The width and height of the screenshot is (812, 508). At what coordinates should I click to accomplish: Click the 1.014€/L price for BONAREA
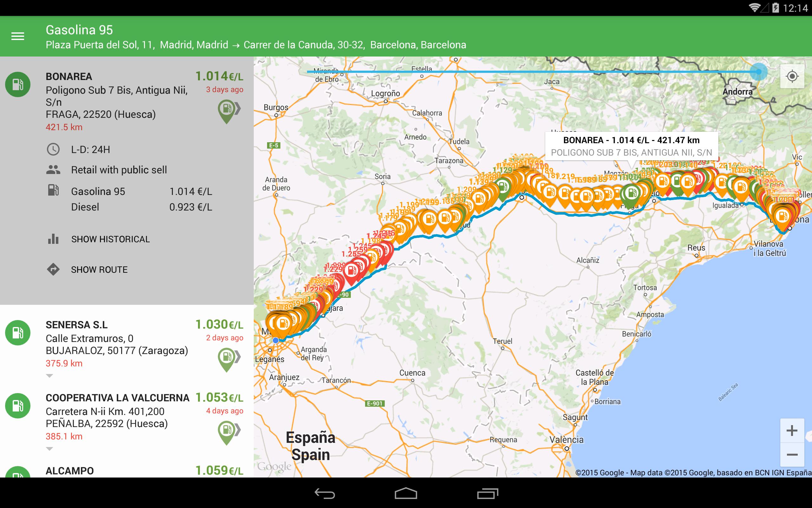tap(219, 76)
